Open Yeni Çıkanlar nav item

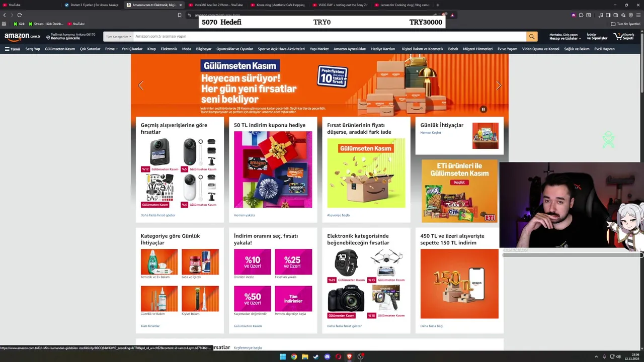coord(132,49)
